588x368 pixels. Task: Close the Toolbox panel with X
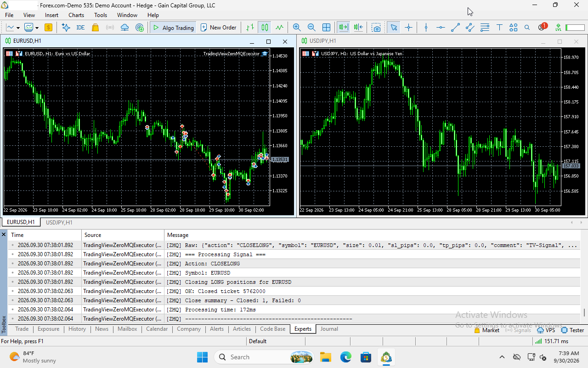click(4, 235)
